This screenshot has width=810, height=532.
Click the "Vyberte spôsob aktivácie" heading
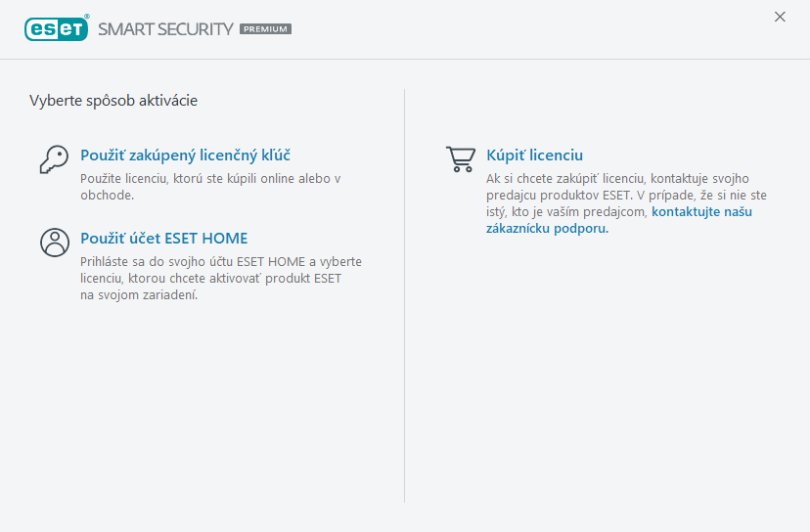(113, 100)
